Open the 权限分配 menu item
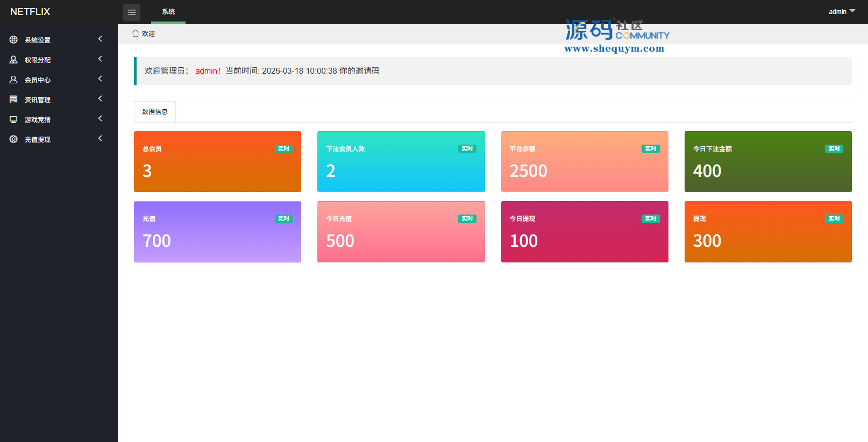This screenshot has width=868, height=442. pyautogui.click(x=38, y=60)
